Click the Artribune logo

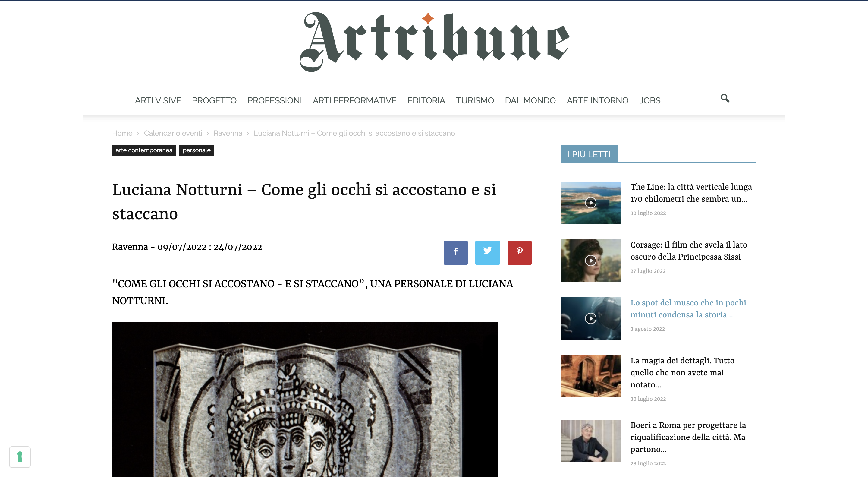click(x=434, y=42)
